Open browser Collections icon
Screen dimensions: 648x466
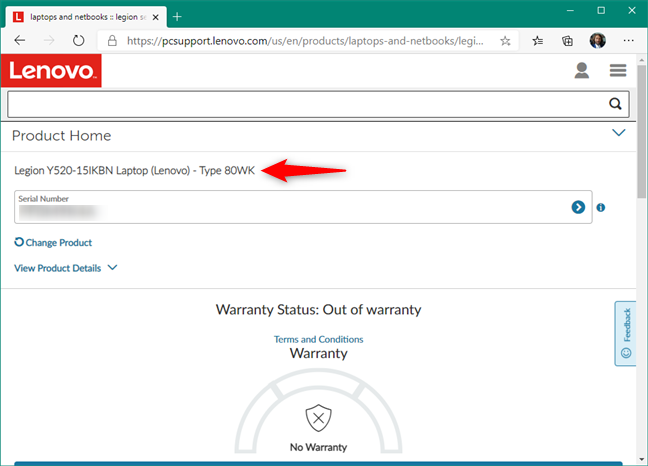click(x=567, y=40)
